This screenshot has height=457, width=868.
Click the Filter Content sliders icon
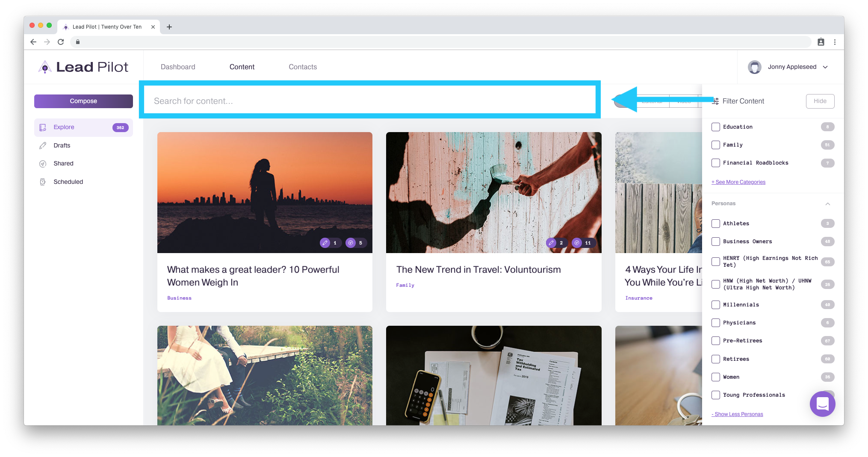715,101
